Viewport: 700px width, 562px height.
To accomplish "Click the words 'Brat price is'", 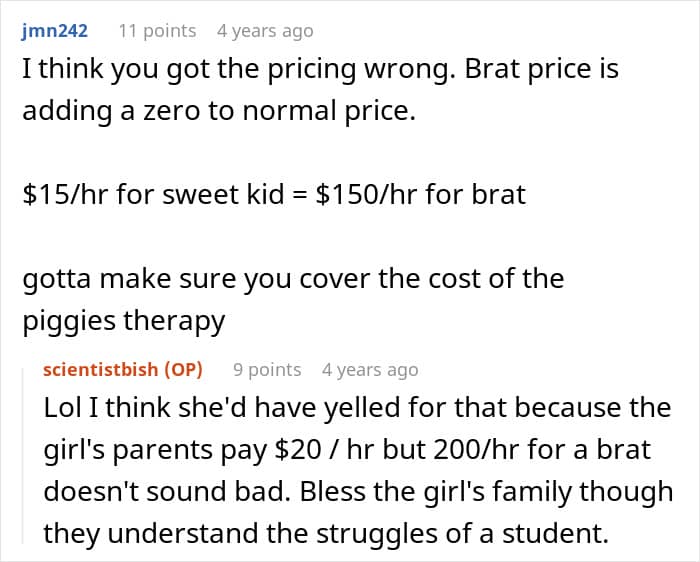I will click(x=542, y=69).
